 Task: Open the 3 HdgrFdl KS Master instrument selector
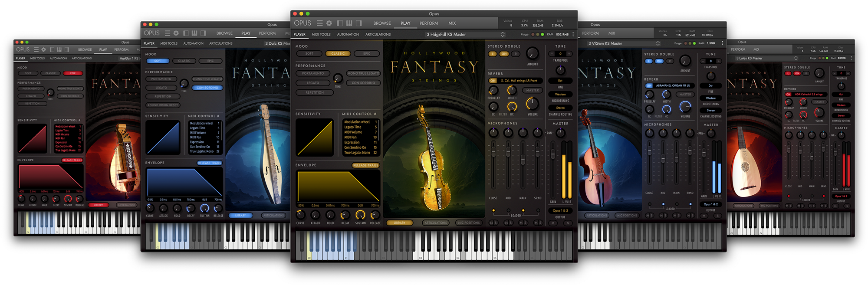[464, 34]
